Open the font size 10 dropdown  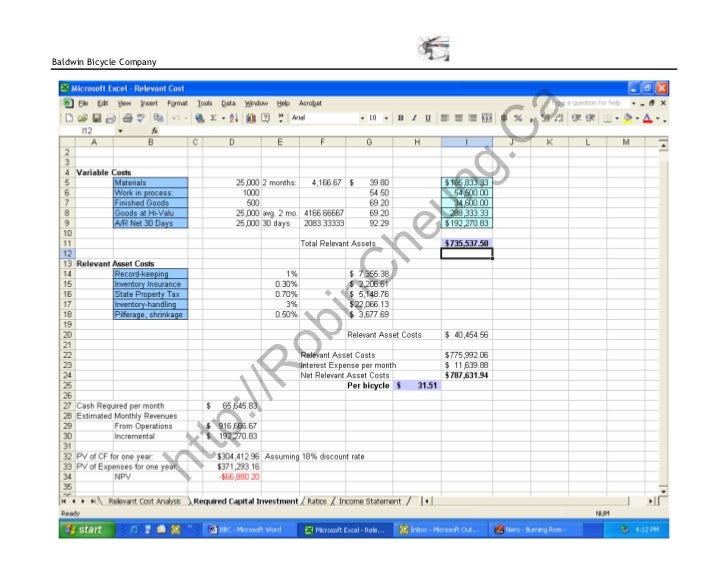point(386,118)
